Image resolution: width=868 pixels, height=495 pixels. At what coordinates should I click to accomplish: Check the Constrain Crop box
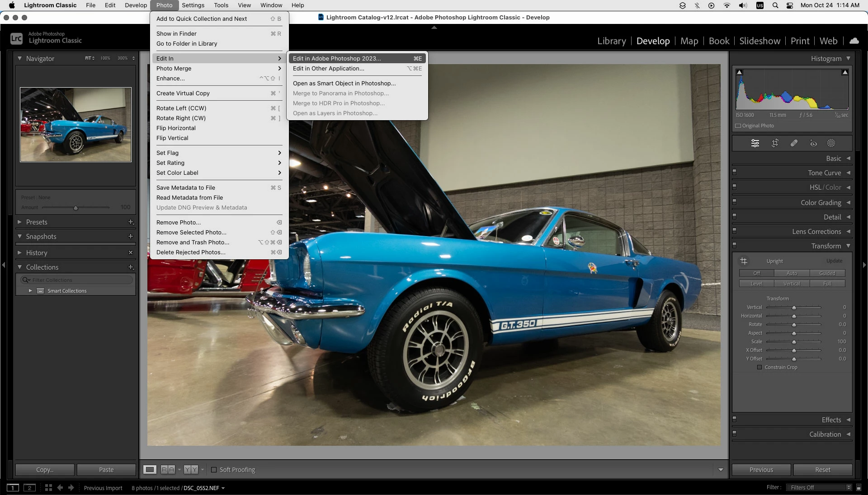759,367
